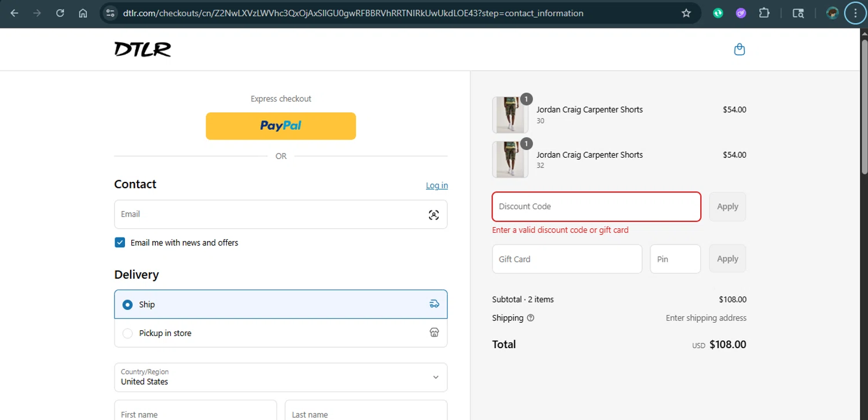868x420 pixels.
Task: Open browser extensions puzzle icon
Action: pyautogui.click(x=764, y=13)
